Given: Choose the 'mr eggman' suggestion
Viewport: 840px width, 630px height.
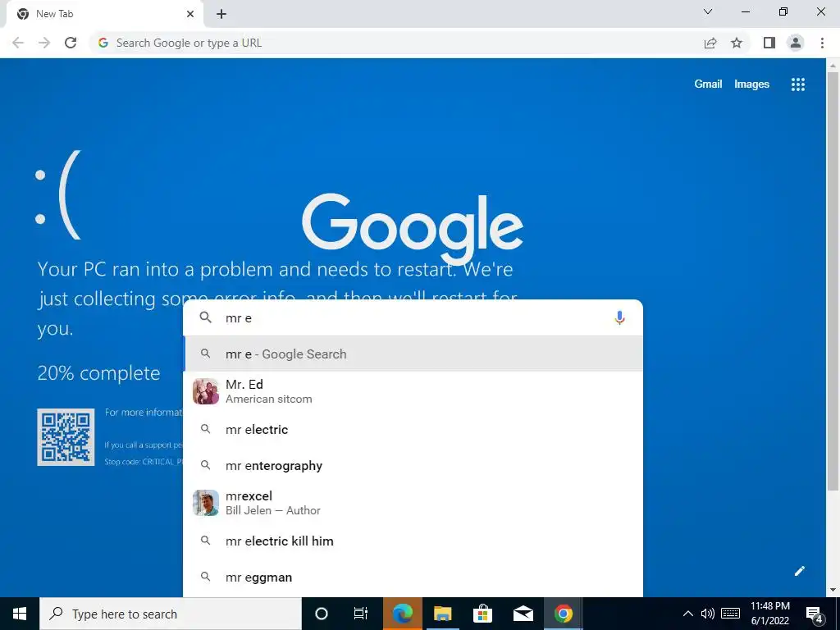Looking at the screenshot, I should [413, 577].
